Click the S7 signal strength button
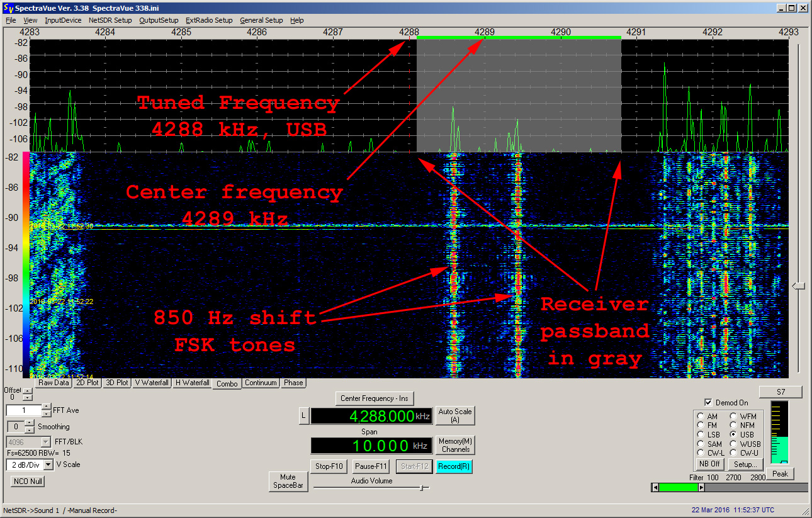812x518 pixels. 781,392
